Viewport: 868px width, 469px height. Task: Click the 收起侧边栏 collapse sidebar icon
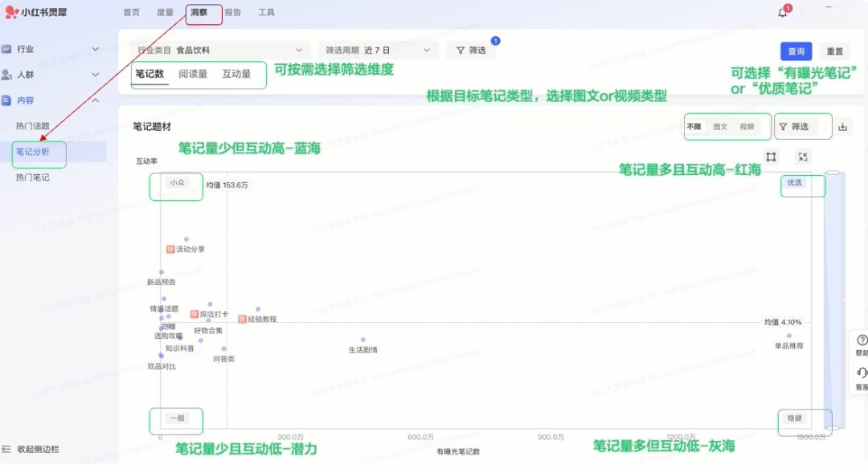tap(8, 449)
